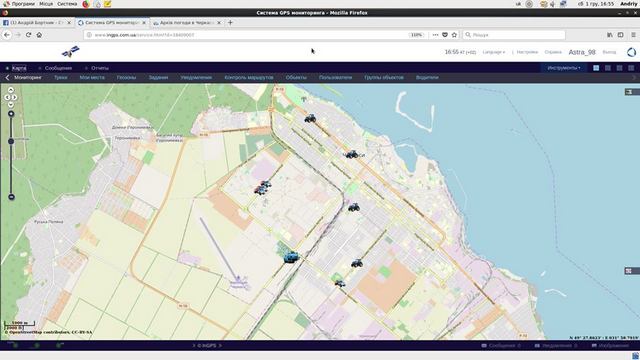Zoom in using the plus button
The image size is (640, 360).
click(11, 114)
